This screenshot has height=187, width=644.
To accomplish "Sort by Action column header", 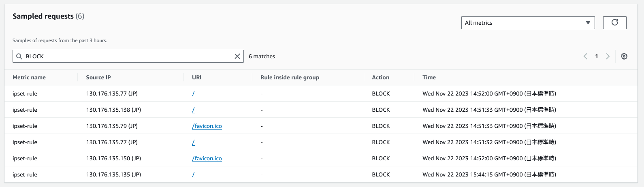I will 381,77.
